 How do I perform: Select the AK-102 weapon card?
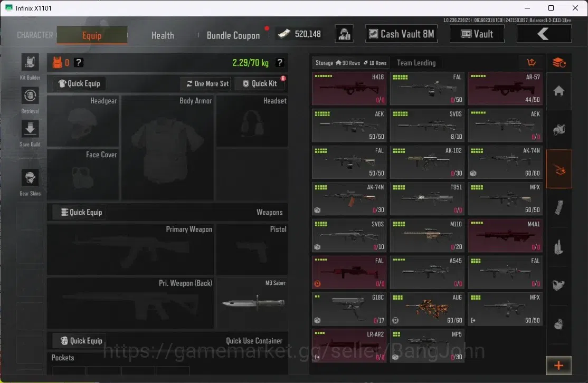pos(427,162)
